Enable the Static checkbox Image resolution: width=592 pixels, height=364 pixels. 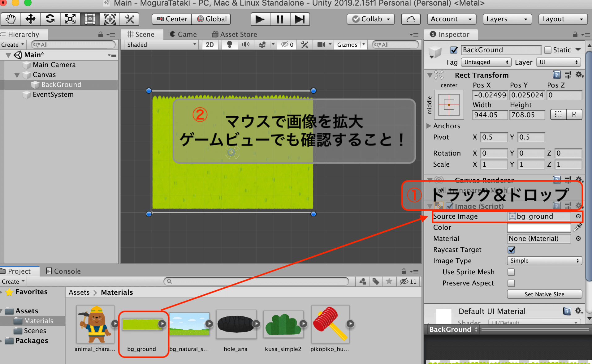click(548, 50)
